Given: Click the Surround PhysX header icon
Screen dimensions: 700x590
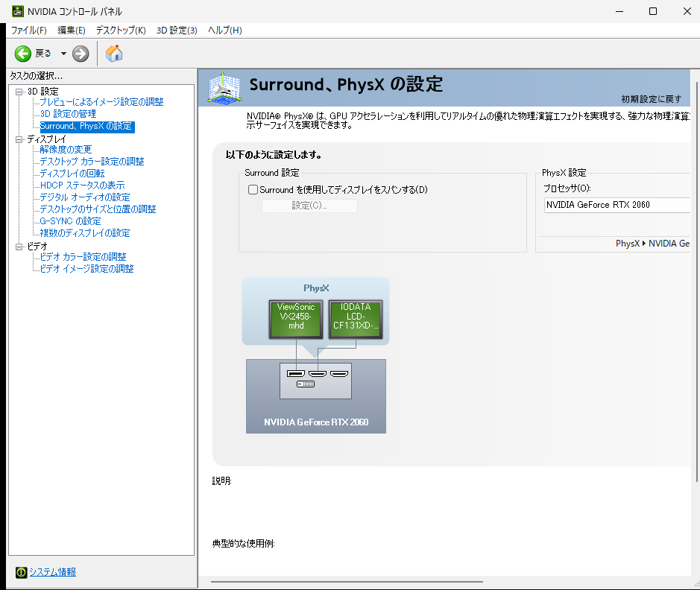Looking at the screenshot, I should tap(224, 89).
